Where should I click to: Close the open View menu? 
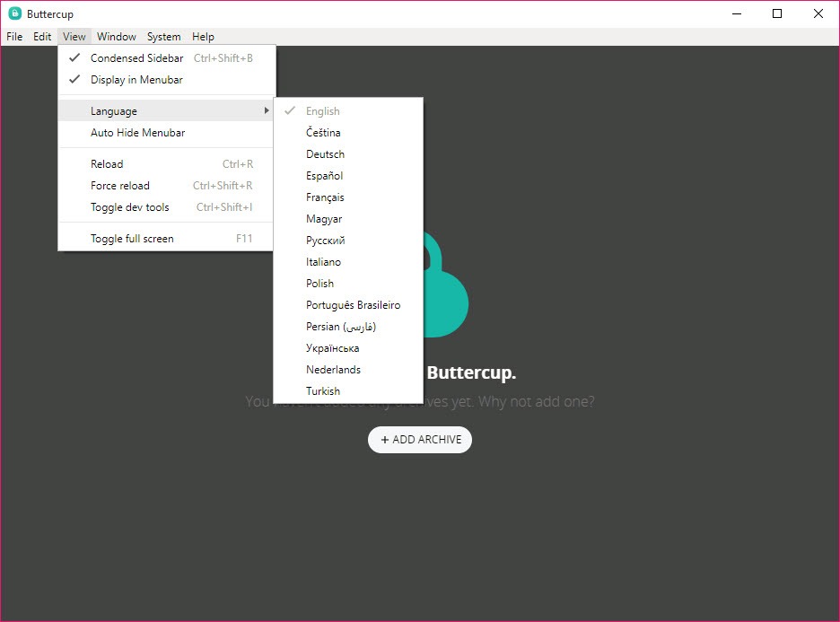point(74,37)
